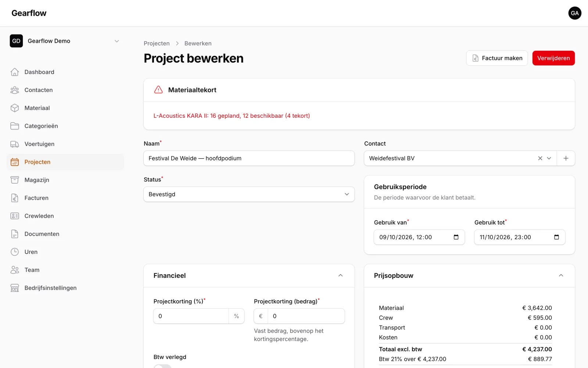Click the Materiaaltekort warning triangle icon

pyautogui.click(x=158, y=90)
